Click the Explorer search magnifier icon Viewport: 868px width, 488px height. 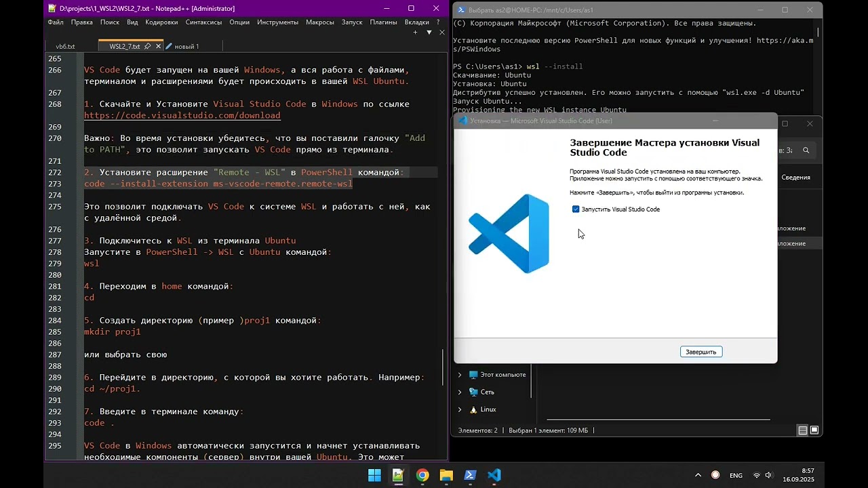(806, 150)
